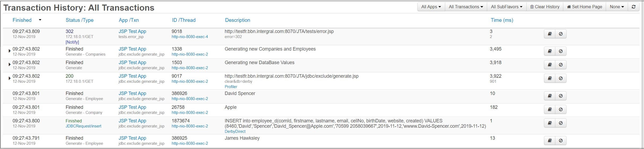Expand the generate.jsp 200 status transaction row
Image resolution: width=644 pixels, height=149 pixels.
(10, 78)
